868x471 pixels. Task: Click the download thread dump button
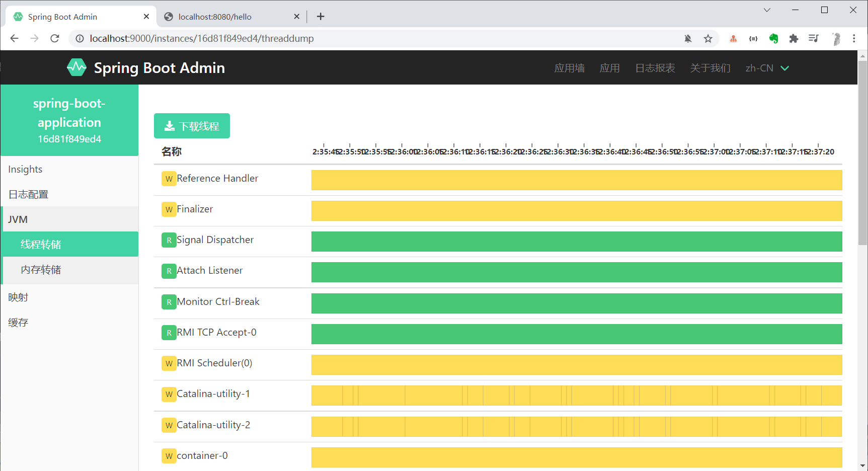[192, 126]
